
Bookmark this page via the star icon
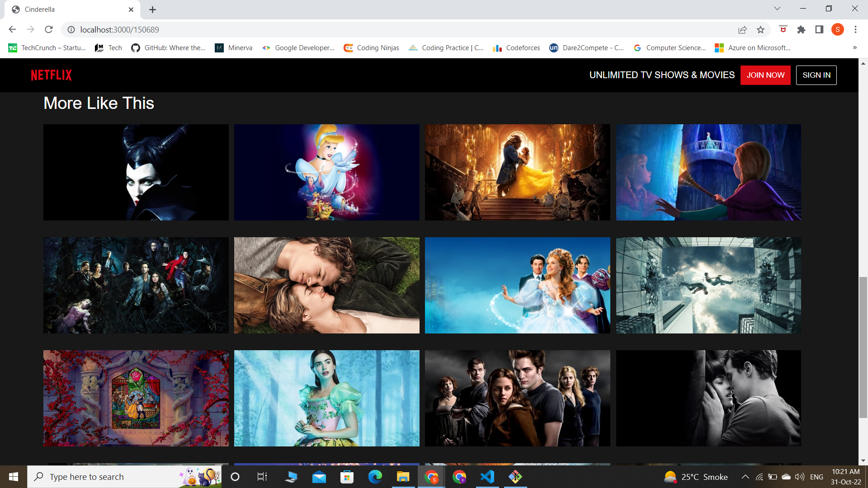pos(761,29)
